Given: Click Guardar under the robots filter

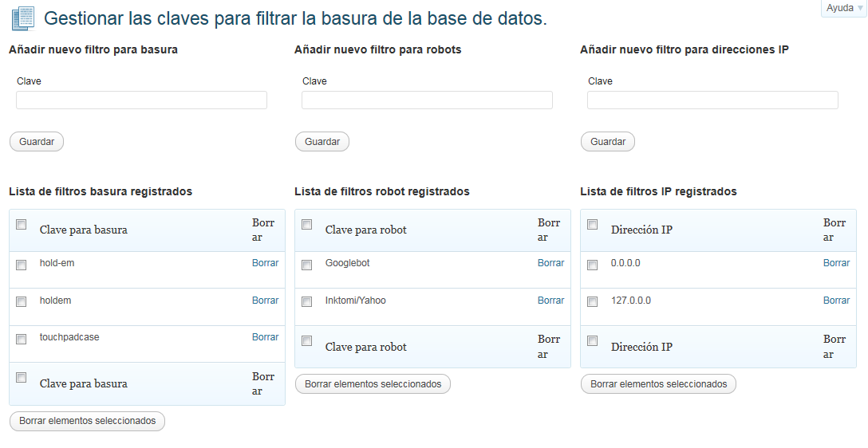Looking at the screenshot, I should click(322, 142).
